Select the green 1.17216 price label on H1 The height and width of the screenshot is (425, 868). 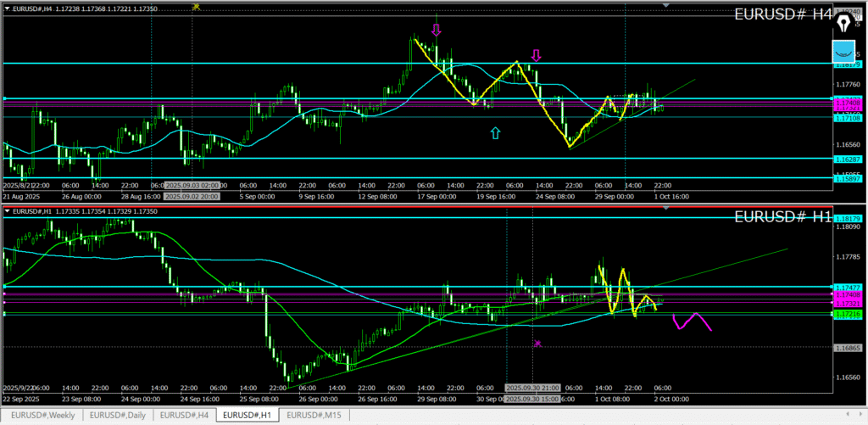847,315
